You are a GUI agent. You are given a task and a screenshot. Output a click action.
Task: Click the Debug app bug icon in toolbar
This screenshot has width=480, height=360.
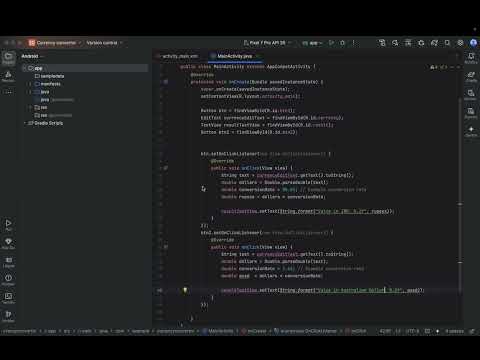342,43
